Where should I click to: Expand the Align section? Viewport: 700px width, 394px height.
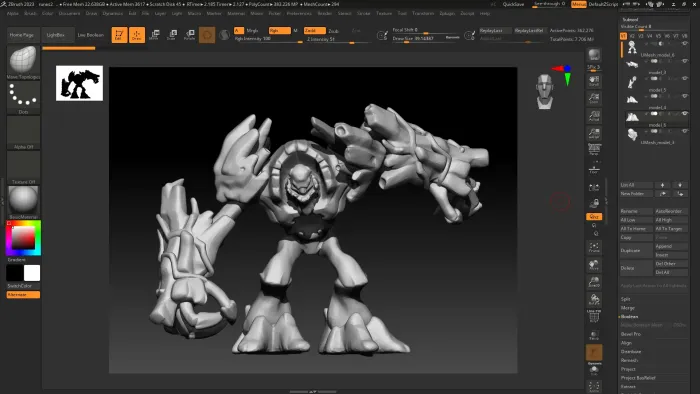coord(626,343)
